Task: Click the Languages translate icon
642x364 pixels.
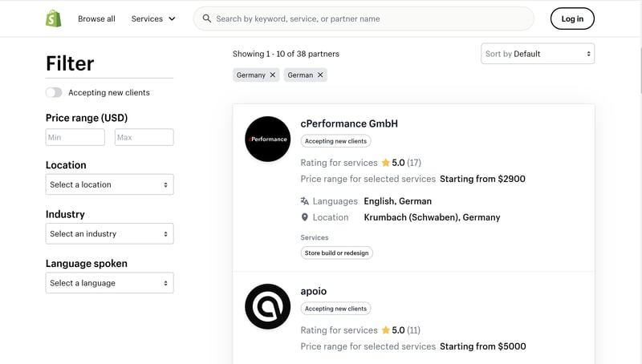Action: 305,201
